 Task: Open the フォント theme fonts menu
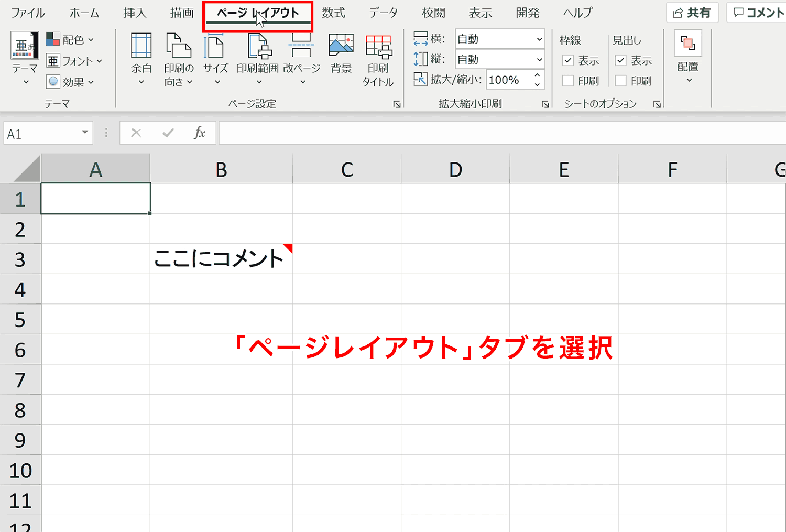74,61
